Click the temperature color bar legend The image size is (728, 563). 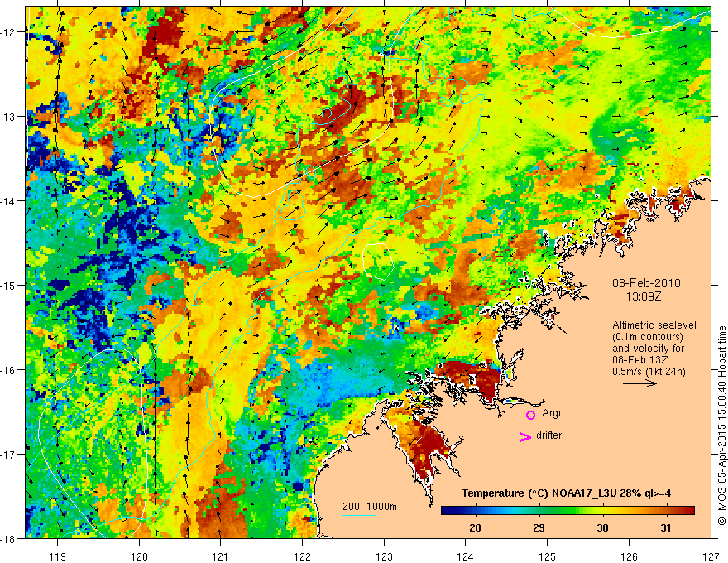tap(568, 511)
